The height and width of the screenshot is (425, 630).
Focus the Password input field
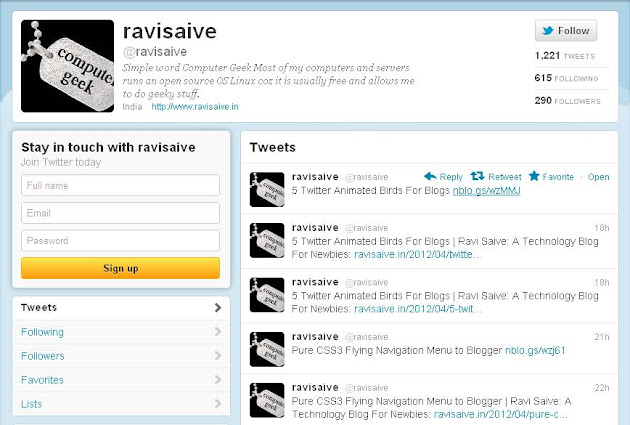(x=121, y=241)
